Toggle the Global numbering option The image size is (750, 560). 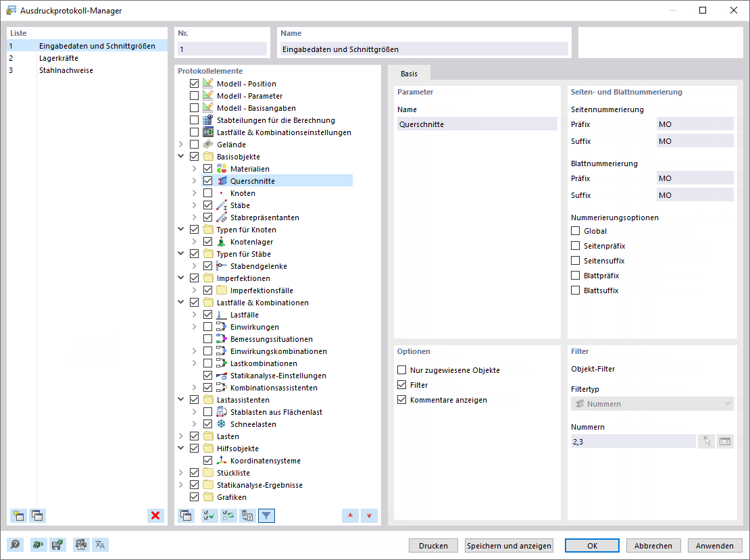tap(576, 231)
